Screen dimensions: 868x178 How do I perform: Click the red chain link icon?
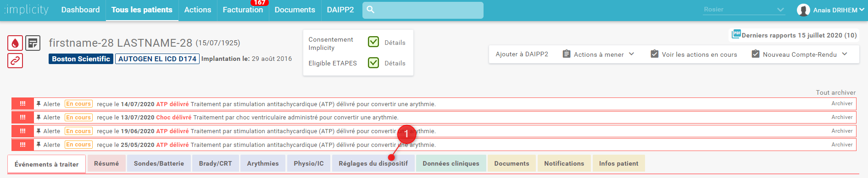[x=15, y=60]
